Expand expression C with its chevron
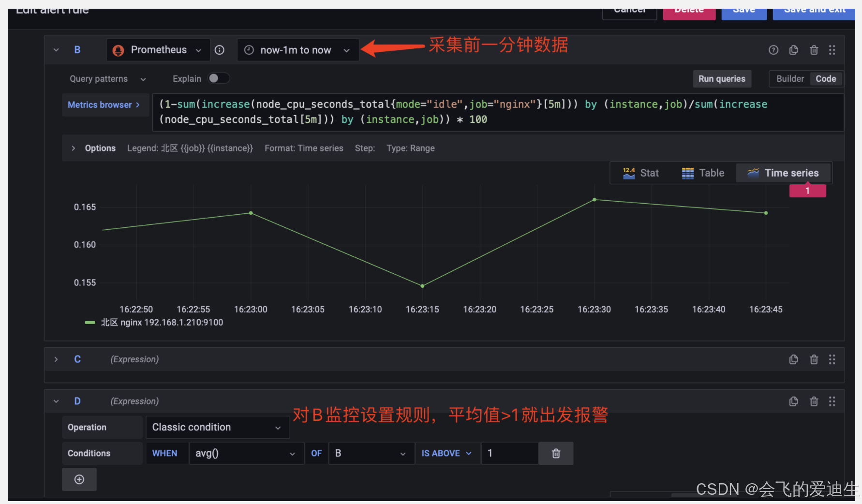This screenshot has width=862, height=504. [56, 359]
